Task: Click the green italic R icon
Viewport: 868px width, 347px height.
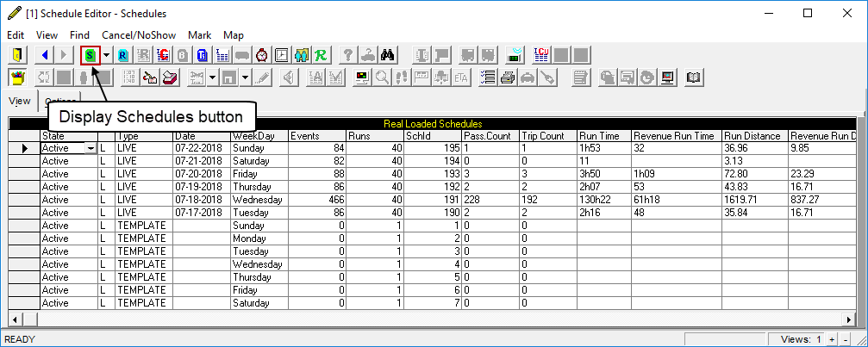Action: coord(321,55)
